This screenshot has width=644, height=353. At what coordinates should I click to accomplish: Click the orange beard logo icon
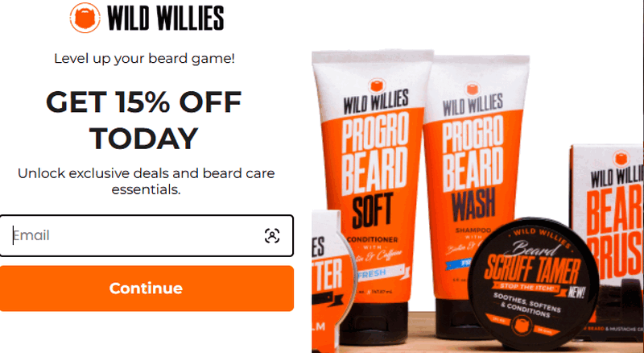coord(85,18)
